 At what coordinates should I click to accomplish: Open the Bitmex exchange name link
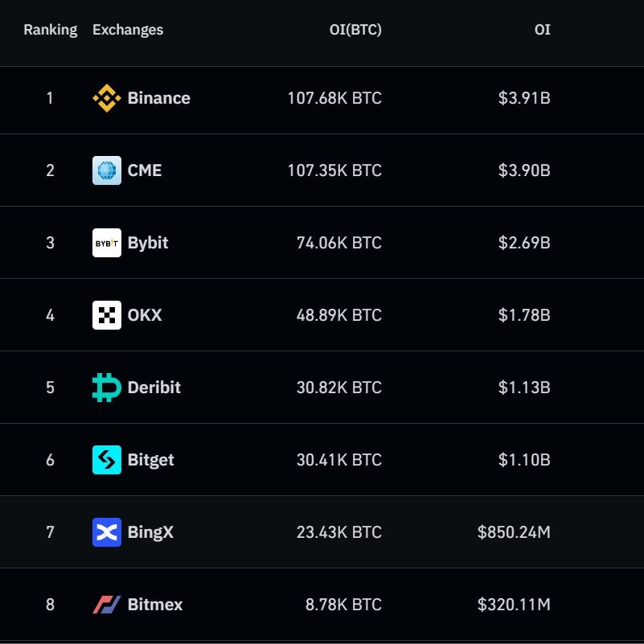pos(155,605)
